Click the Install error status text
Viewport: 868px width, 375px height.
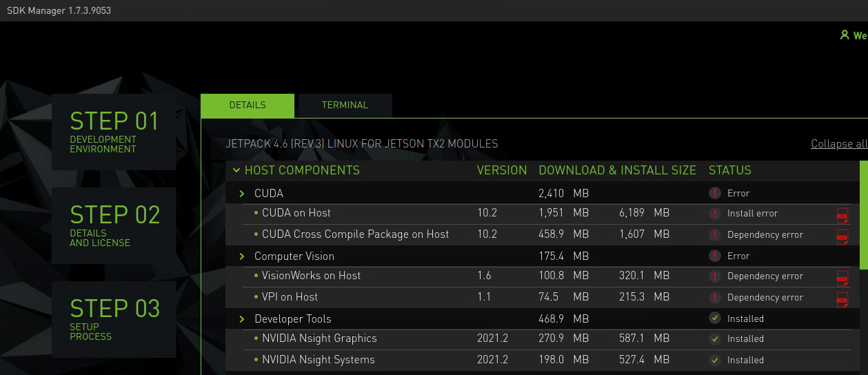pos(752,214)
